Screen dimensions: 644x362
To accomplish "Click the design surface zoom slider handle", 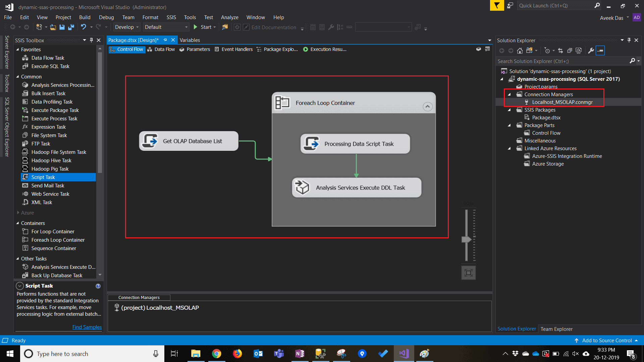I will (467, 239).
